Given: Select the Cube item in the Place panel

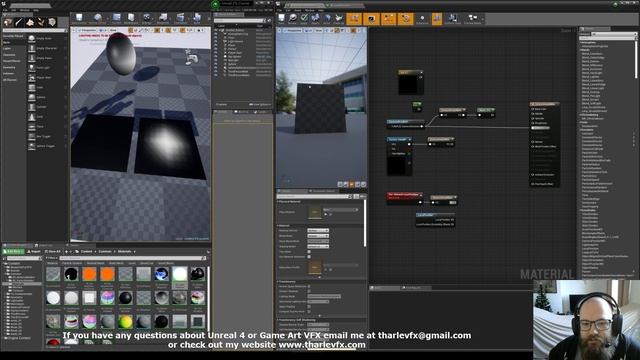Looking at the screenshot, I should click(x=47, y=87).
